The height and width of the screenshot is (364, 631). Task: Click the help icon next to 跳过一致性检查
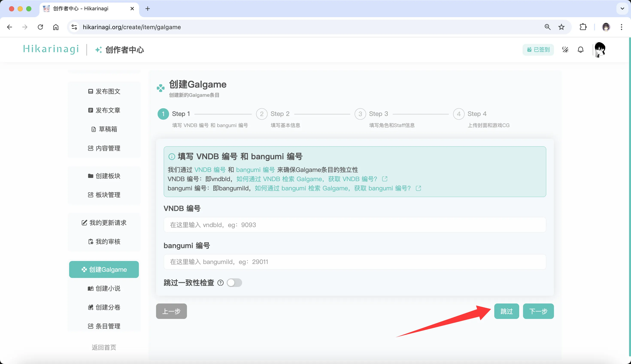click(220, 283)
